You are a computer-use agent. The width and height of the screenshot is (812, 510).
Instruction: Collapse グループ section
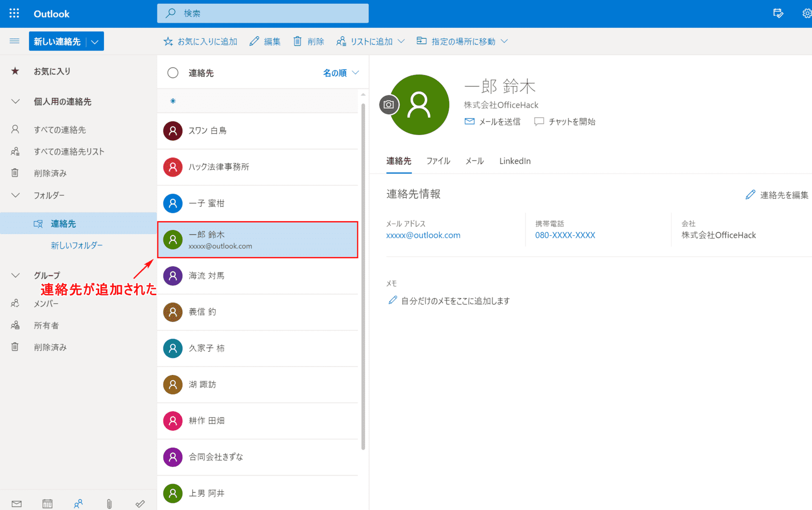click(16, 275)
